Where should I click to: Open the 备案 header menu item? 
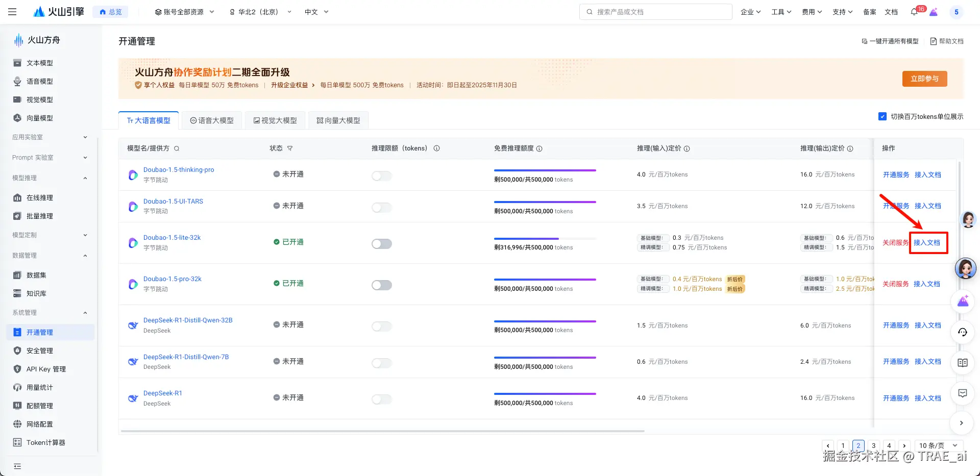click(x=870, y=12)
